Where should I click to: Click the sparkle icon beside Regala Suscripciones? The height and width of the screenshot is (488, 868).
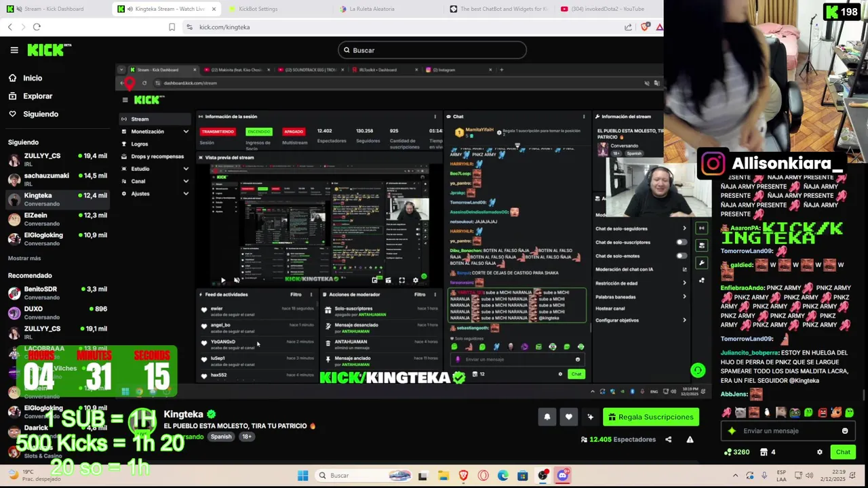point(591,417)
